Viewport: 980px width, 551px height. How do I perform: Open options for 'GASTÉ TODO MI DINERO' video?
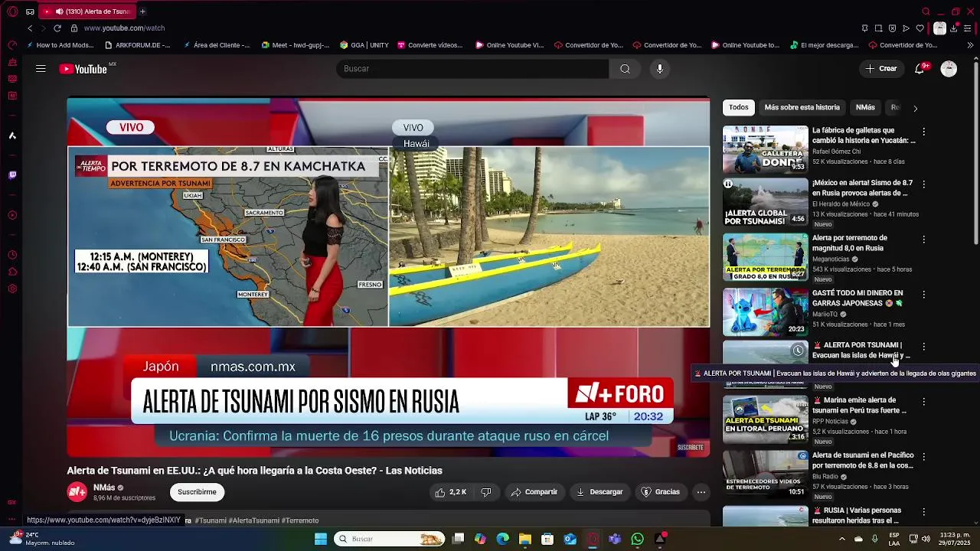click(x=923, y=295)
